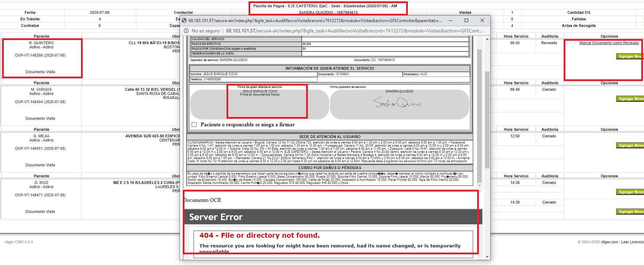Click 'Marcar Documento como Revisado' link

609,43
